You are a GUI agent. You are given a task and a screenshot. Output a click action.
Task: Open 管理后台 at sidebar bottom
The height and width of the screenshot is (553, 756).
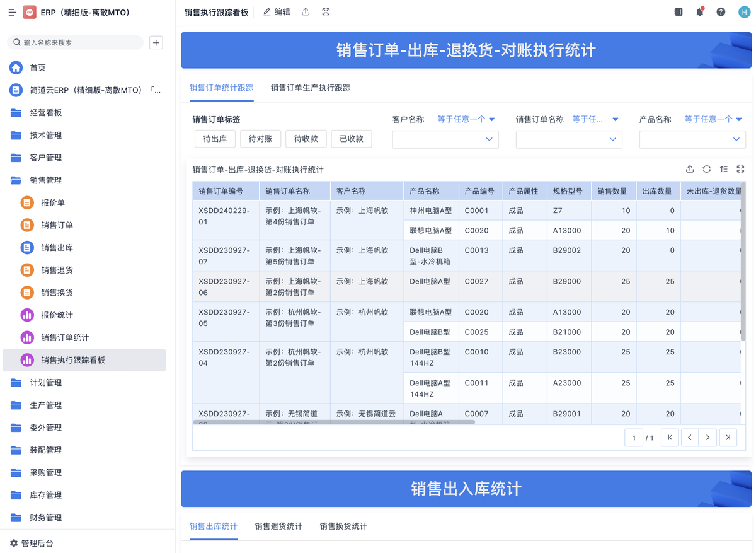coord(37,543)
